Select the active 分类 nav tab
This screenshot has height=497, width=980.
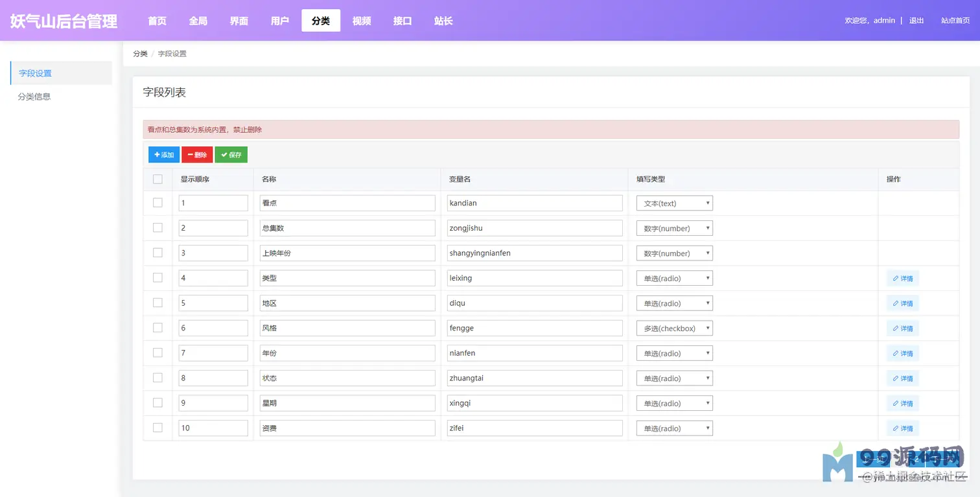pos(321,21)
